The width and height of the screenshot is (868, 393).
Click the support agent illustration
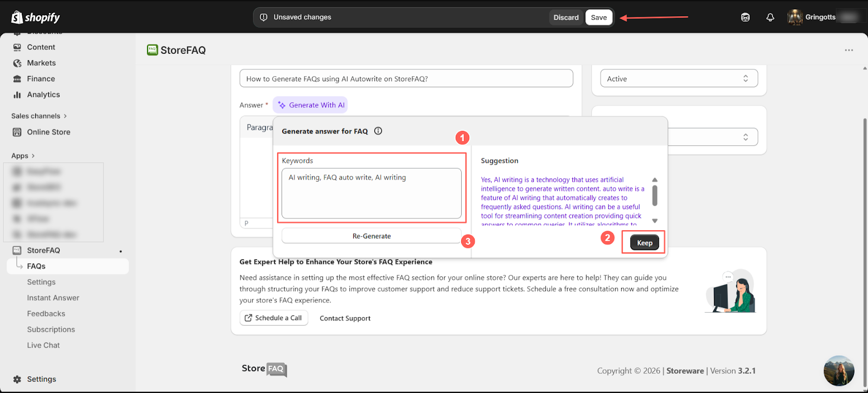coord(730,291)
